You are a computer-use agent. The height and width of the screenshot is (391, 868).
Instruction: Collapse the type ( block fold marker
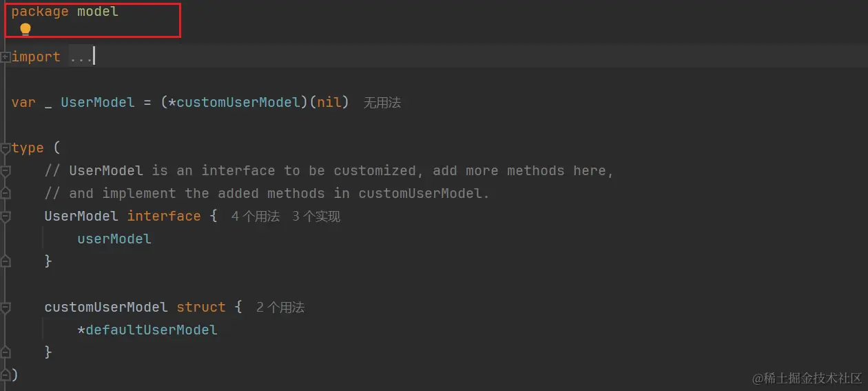pos(6,148)
